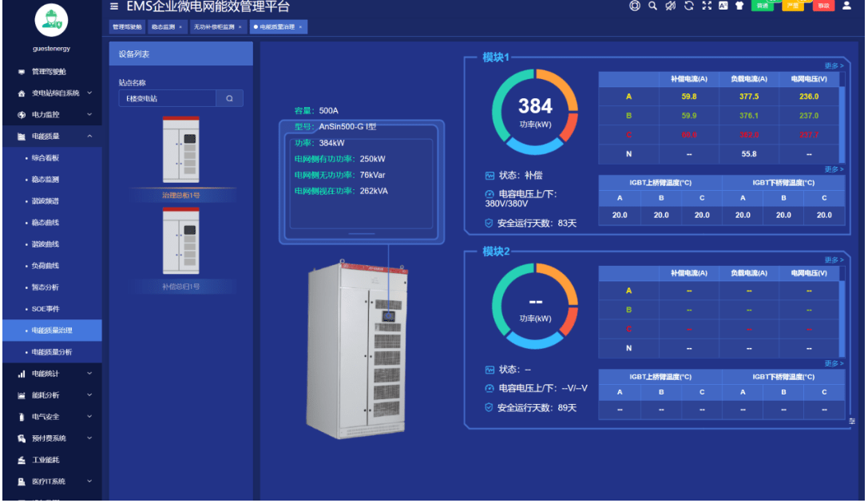This screenshot has width=868, height=503.
Task: Toggle fullscreen mode icon
Action: (707, 6)
